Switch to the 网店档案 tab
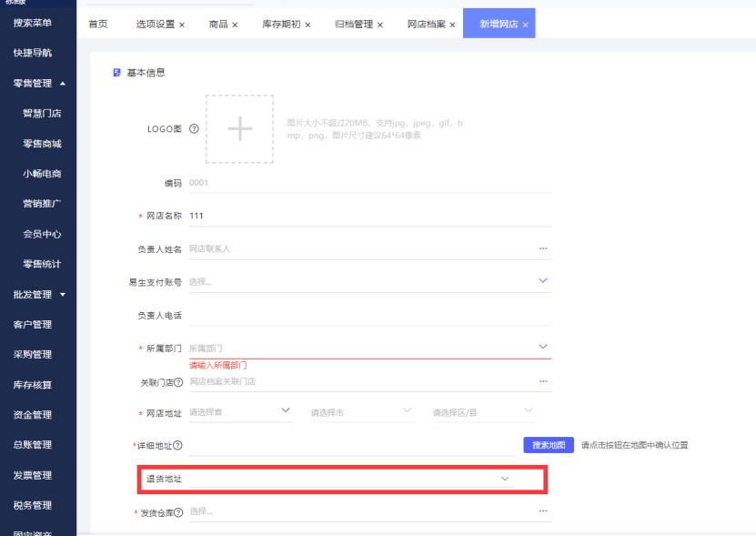 [426, 24]
